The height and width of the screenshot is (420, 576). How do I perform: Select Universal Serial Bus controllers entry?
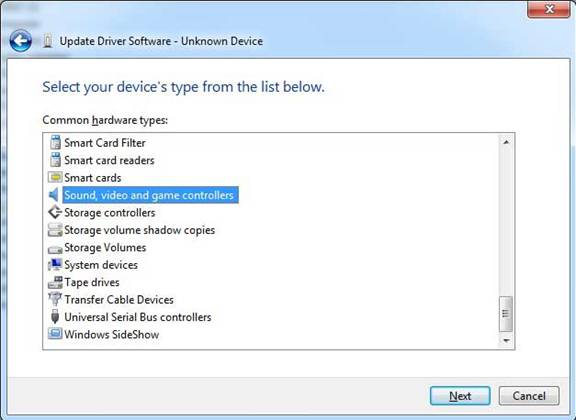(x=138, y=317)
